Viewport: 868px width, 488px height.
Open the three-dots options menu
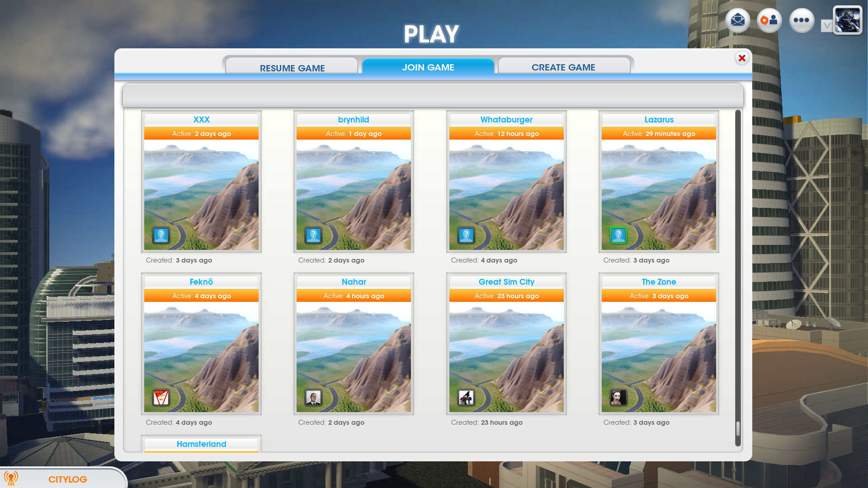point(802,20)
